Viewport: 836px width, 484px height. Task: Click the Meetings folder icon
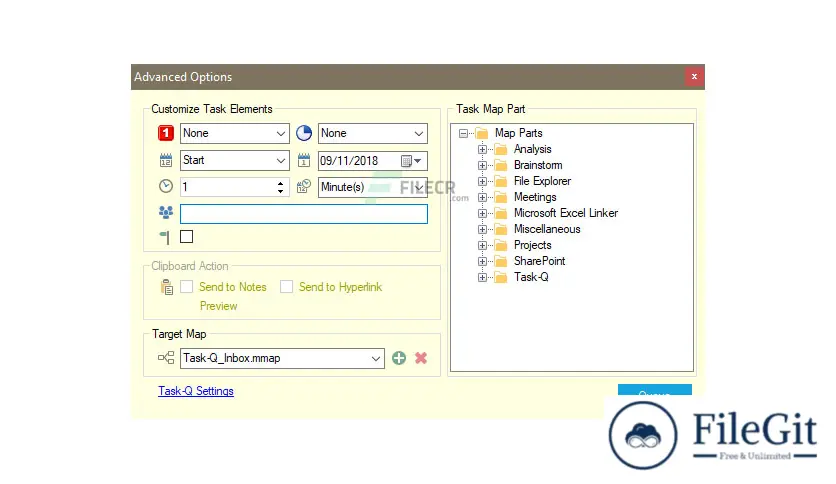tap(501, 197)
